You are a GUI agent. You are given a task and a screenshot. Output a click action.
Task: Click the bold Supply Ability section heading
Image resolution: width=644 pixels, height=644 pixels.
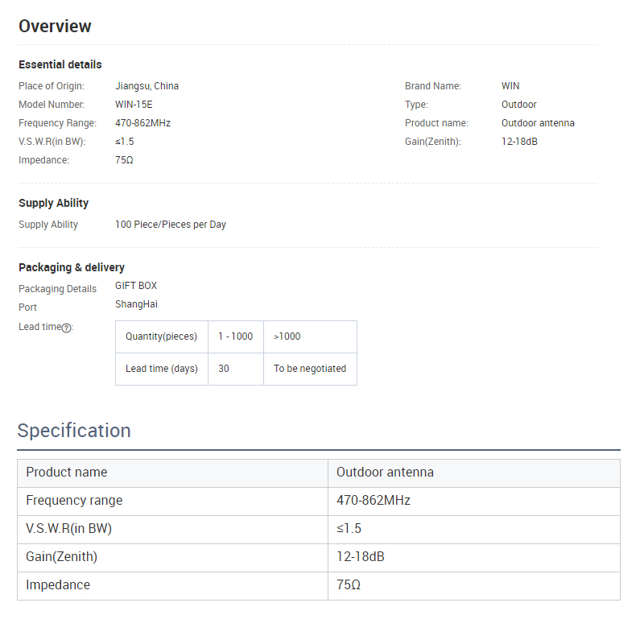[x=54, y=203]
